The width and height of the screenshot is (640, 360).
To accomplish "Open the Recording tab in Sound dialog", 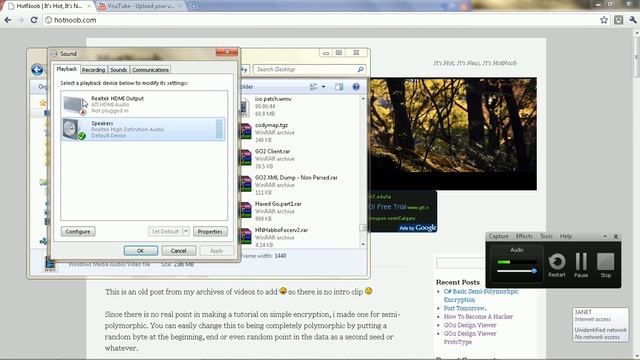I will [x=93, y=70].
